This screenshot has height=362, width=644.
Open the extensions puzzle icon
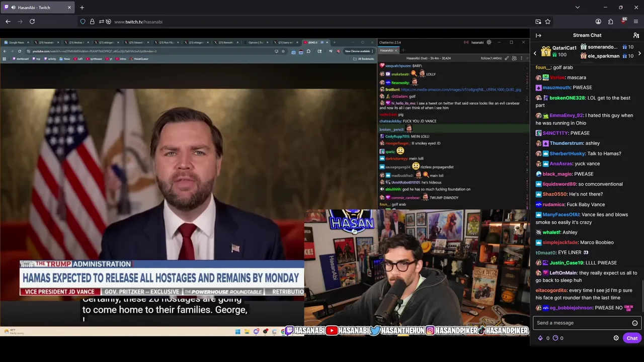610,22
